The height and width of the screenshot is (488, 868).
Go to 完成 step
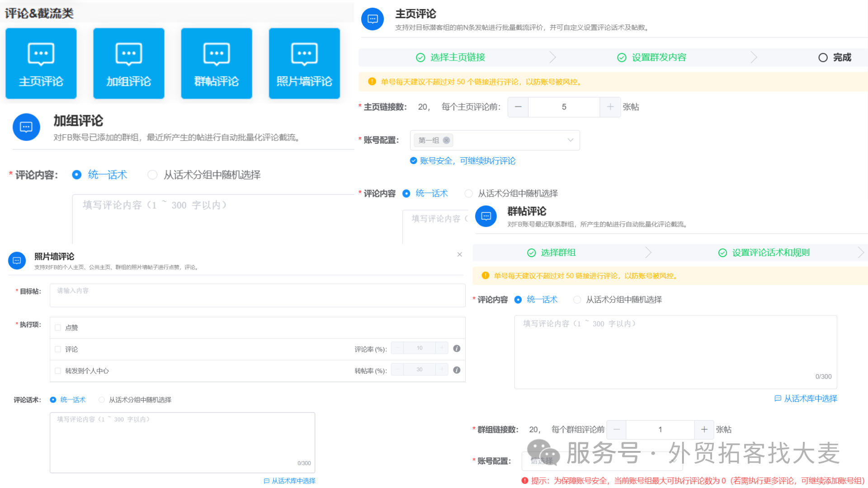[x=842, y=57]
